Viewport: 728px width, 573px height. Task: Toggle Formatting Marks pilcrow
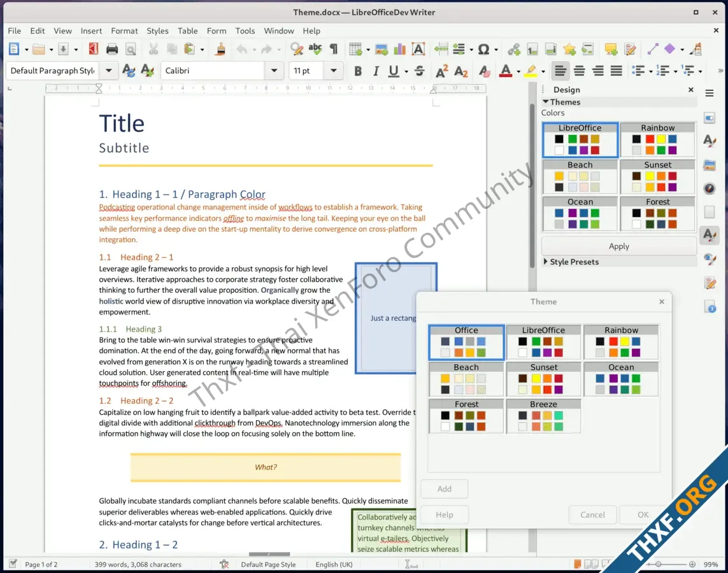pos(333,49)
